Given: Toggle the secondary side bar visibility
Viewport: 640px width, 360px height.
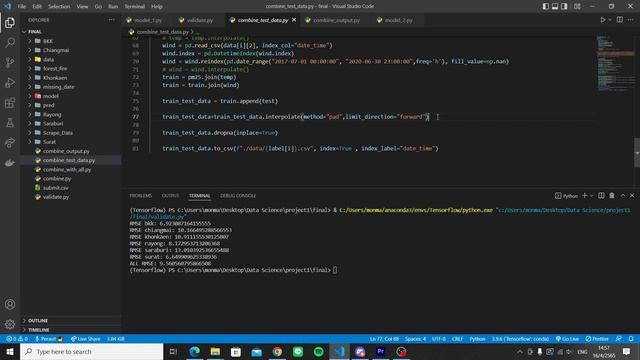Looking at the screenshot, I should [x=564, y=6].
